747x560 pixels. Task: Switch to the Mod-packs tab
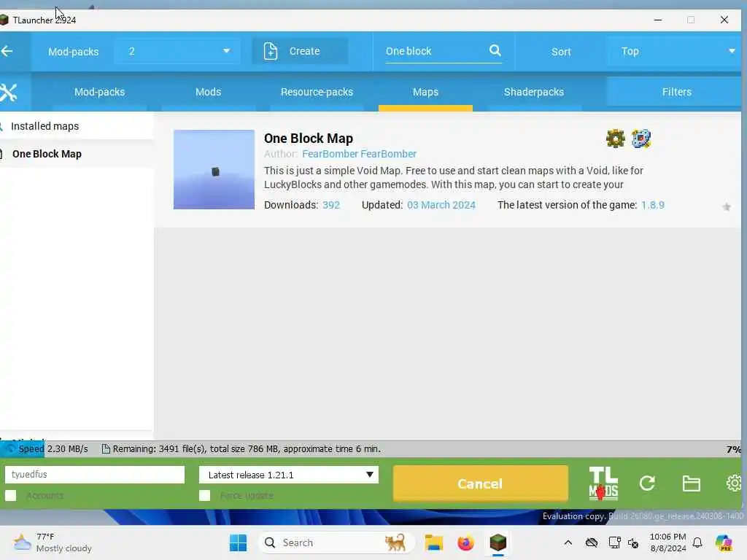(x=99, y=92)
